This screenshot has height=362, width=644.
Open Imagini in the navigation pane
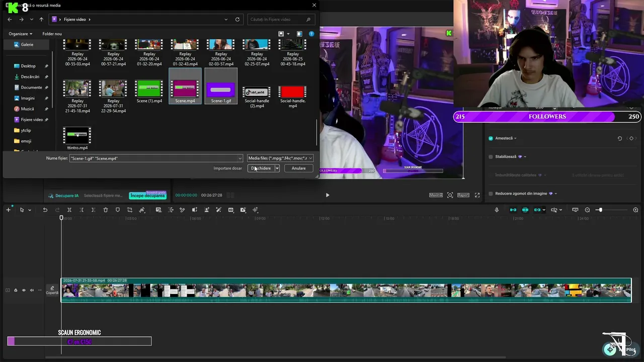coord(28,99)
